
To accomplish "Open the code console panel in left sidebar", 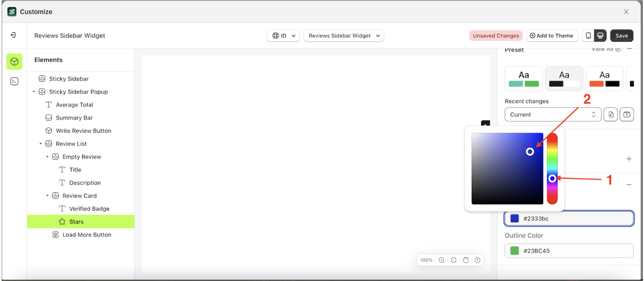I will 14,81.
